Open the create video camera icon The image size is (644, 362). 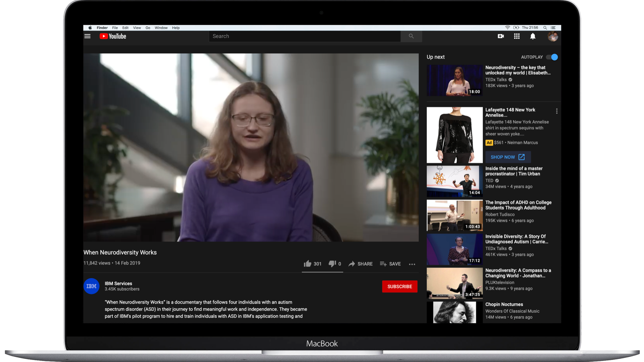(501, 36)
